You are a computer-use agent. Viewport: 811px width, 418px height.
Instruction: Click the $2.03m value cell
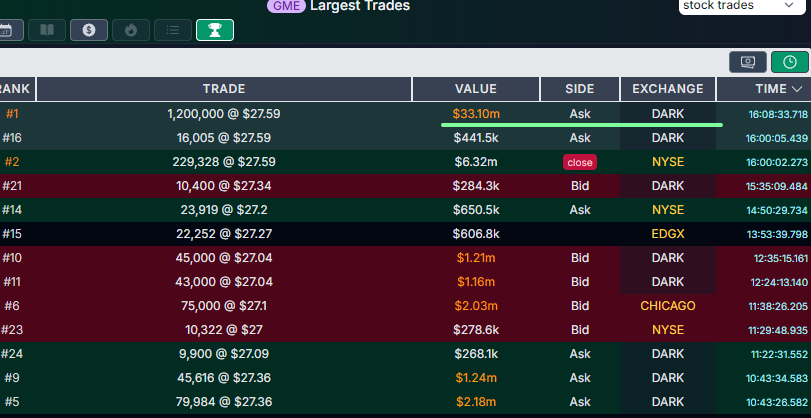coord(476,306)
